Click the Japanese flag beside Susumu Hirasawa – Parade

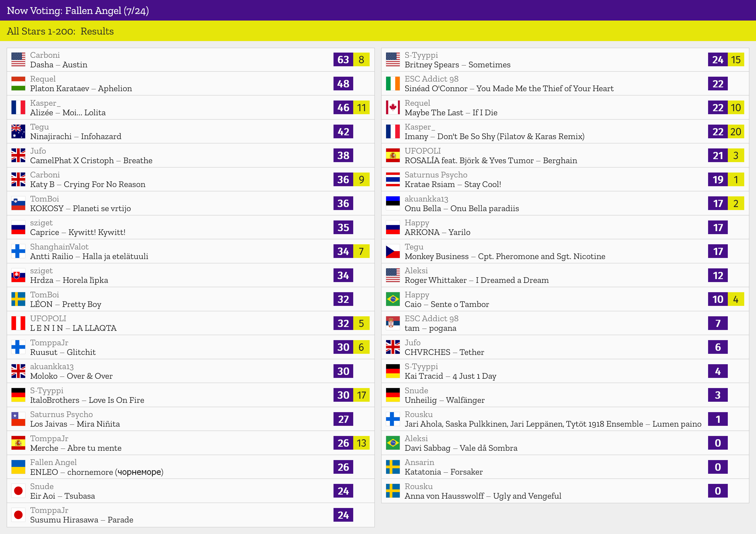tap(18, 515)
